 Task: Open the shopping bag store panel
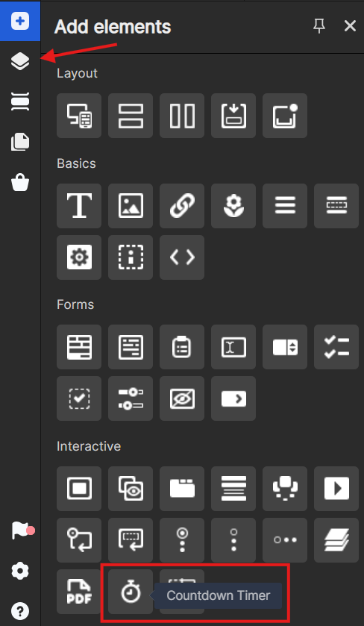(x=20, y=182)
